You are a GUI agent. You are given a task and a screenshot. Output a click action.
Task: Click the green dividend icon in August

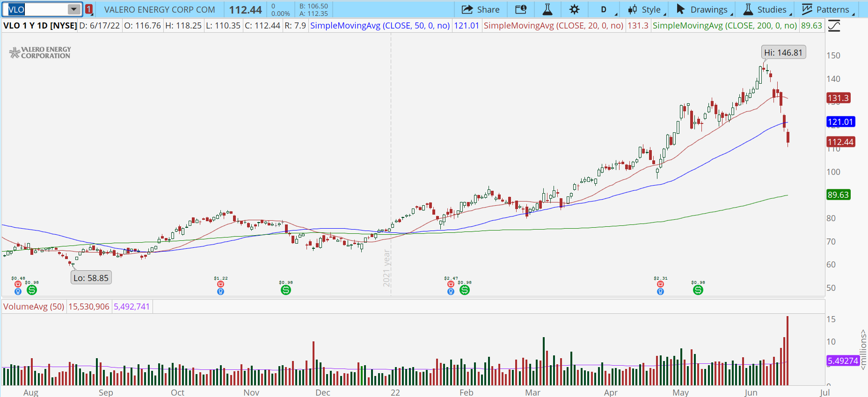[x=31, y=290]
